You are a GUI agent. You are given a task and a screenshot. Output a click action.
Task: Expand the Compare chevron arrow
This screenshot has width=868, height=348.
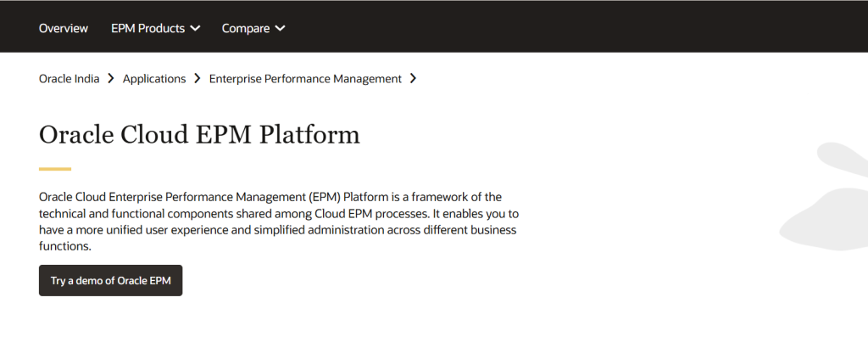(x=280, y=28)
